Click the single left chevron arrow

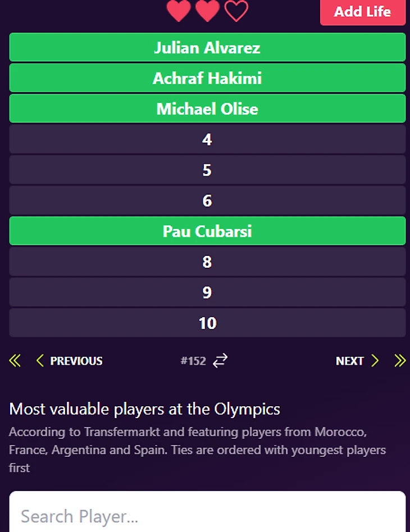pyautogui.click(x=40, y=361)
